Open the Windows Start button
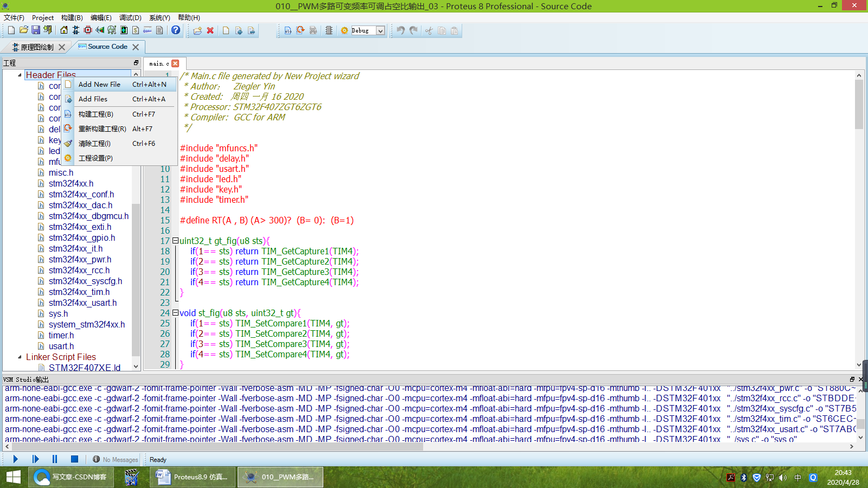Screen dimensions: 868x488 pyautogui.click(x=14, y=477)
